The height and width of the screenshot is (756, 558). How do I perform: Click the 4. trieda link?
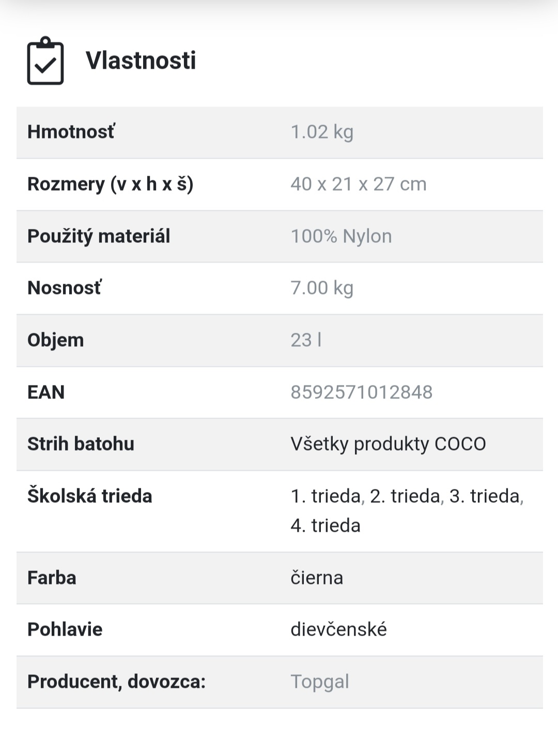(x=326, y=526)
